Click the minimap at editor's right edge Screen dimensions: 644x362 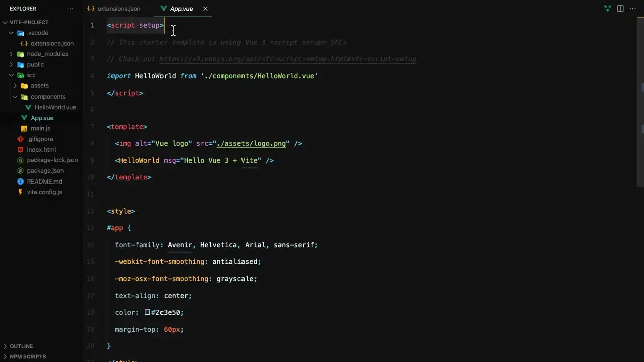click(641, 101)
